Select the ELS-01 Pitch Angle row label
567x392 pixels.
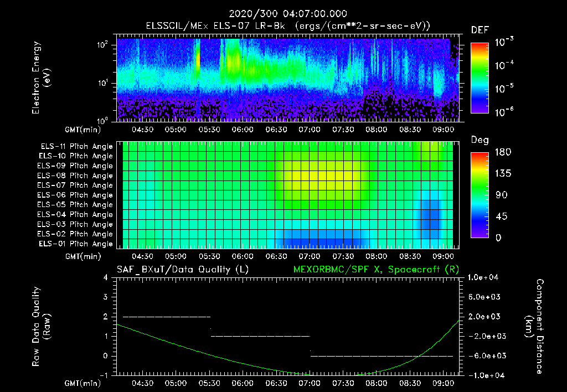(75, 244)
